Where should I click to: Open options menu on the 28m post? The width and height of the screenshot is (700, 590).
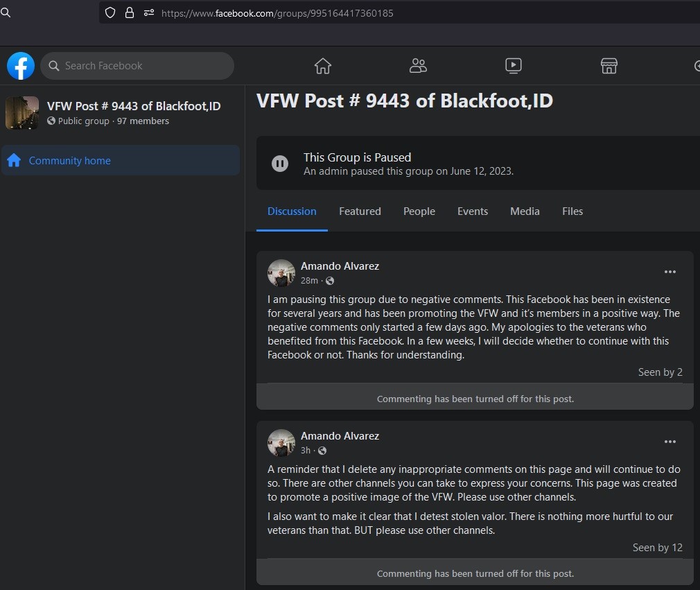pyautogui.click(x=670, y=272)
